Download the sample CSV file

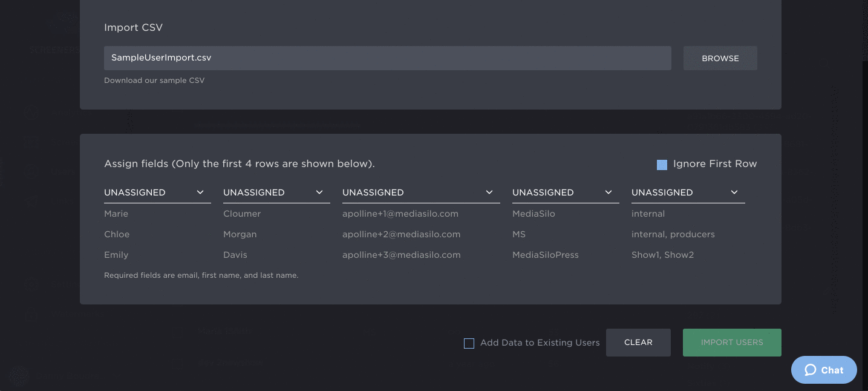[x=154, y=80]
